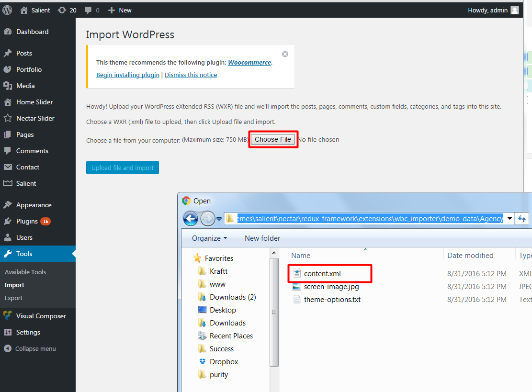Click the Users person icon in sidebar
This screenshot has width=532, height=392.
[8, 237]
